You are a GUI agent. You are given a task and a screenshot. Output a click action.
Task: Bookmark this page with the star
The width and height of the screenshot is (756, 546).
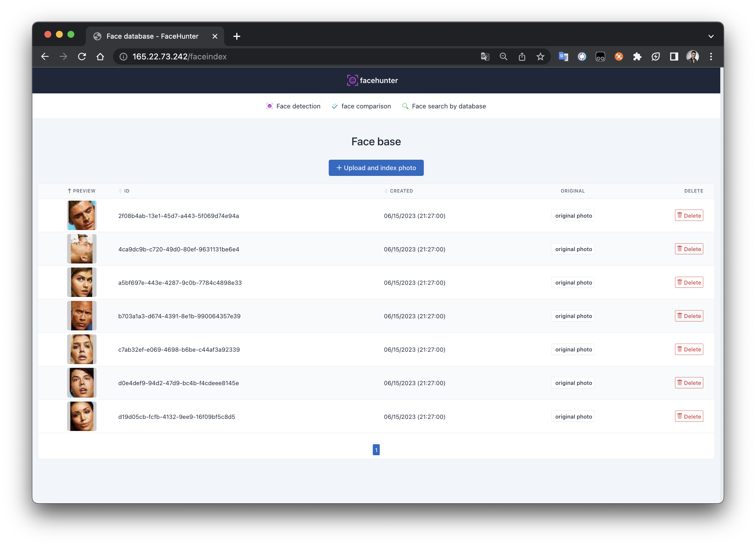[540, 57]
